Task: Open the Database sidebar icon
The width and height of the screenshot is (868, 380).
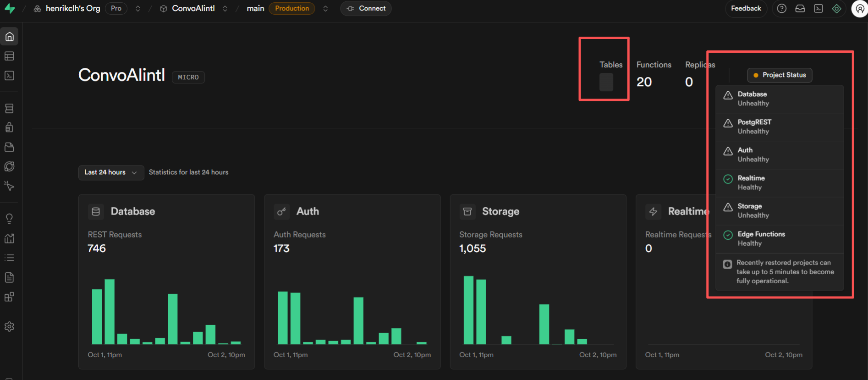Action: [9, 108]
